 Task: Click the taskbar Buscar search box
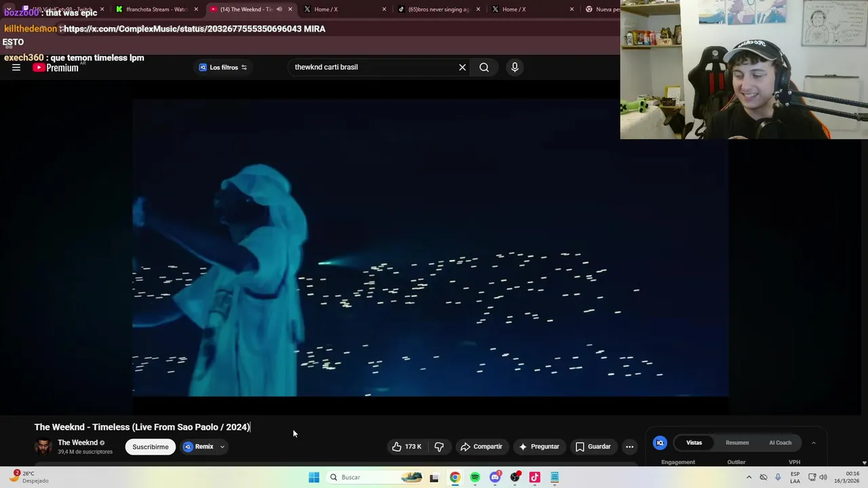pyautogui.click(x=374, y=477)
